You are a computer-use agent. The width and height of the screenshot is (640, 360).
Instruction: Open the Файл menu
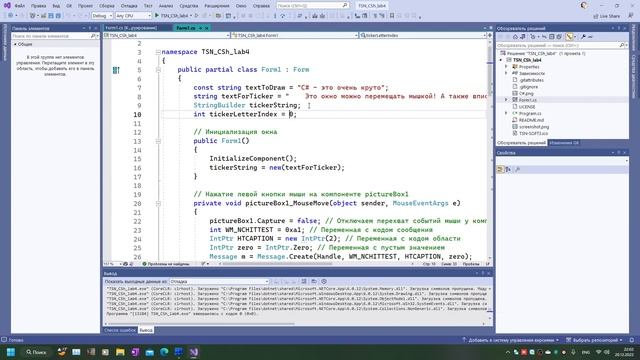coord(19,6)
